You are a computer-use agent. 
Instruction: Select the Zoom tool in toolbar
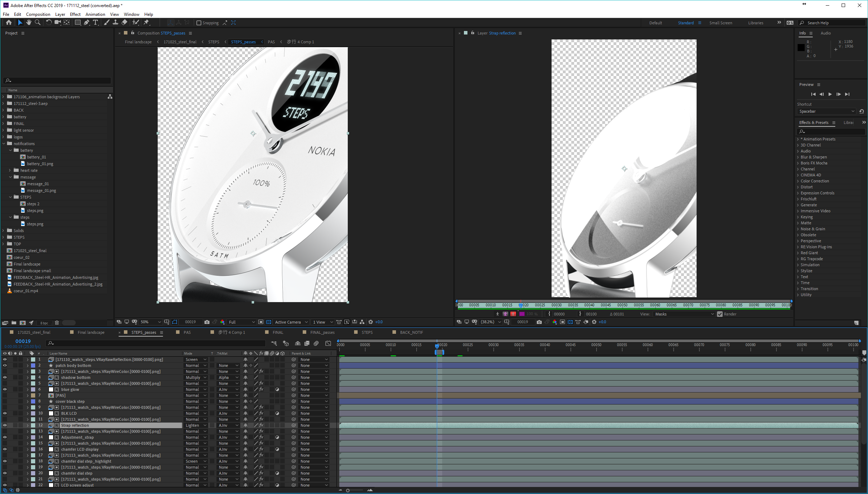point(38,23)
